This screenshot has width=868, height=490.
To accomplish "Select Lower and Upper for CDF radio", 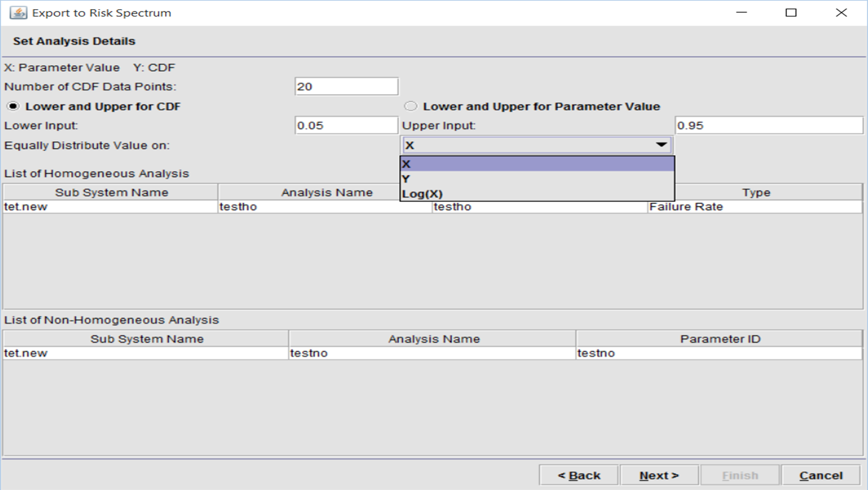I will (x=12, y=107).
